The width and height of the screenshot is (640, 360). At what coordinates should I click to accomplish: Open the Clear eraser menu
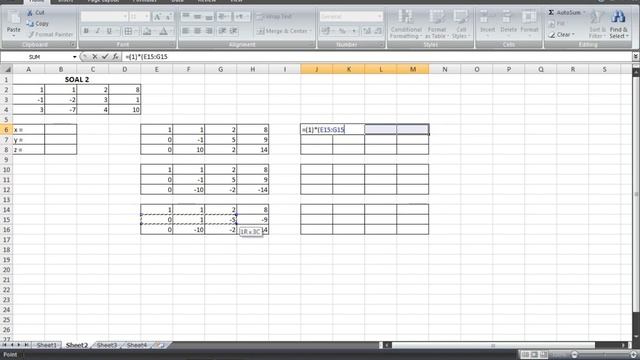[561, 35]
